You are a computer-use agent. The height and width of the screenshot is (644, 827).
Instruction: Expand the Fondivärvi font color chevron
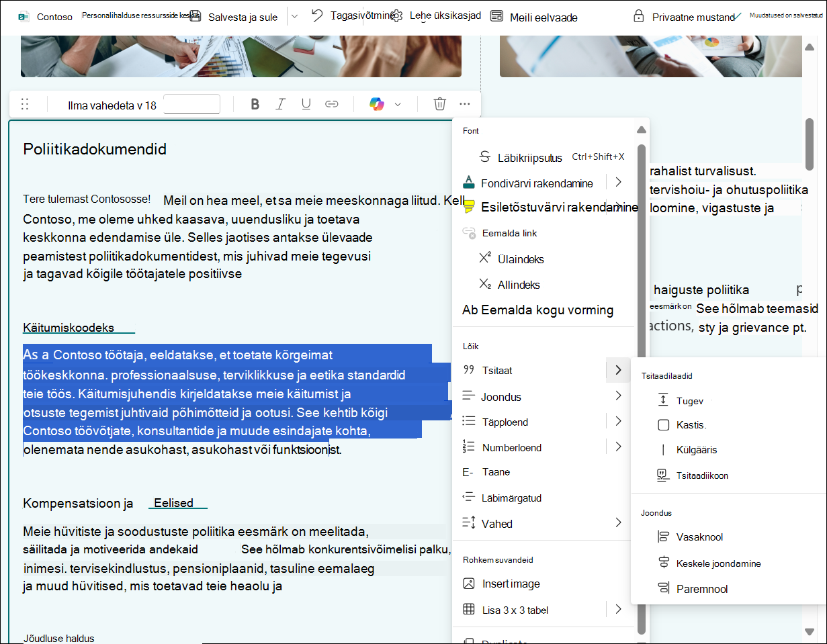point(618,182)
